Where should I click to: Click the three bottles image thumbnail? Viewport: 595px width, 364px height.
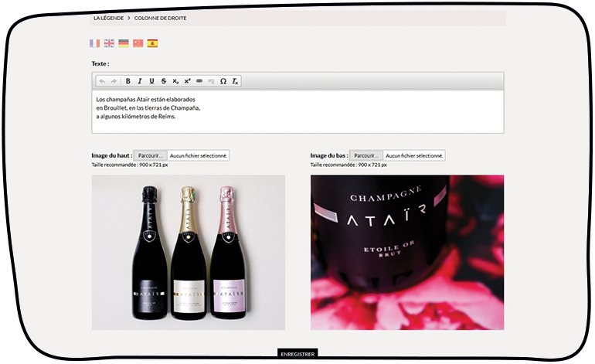[189, 253]
